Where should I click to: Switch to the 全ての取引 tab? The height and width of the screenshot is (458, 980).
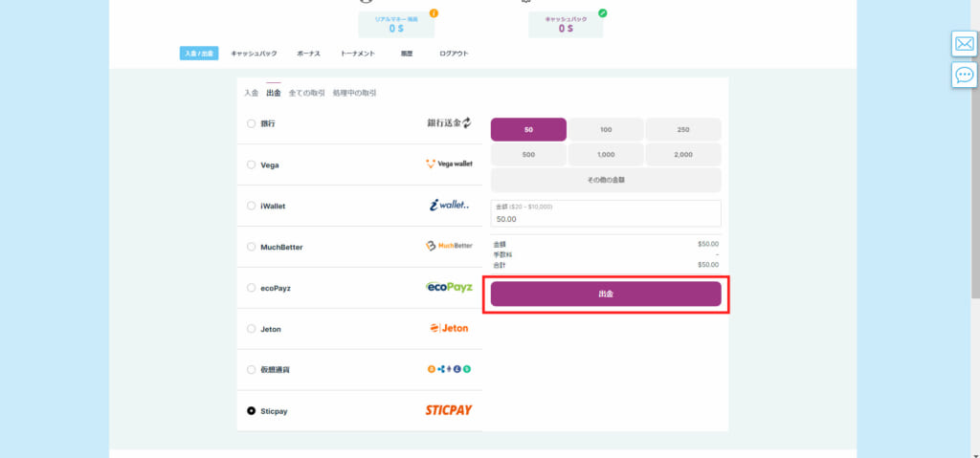(x=307, y=93)
